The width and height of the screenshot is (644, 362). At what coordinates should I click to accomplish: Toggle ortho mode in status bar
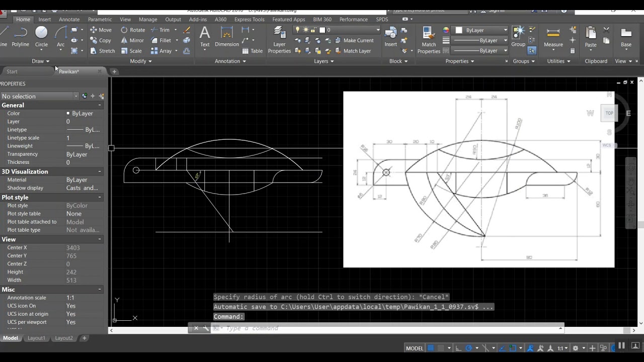coord(458,348)
